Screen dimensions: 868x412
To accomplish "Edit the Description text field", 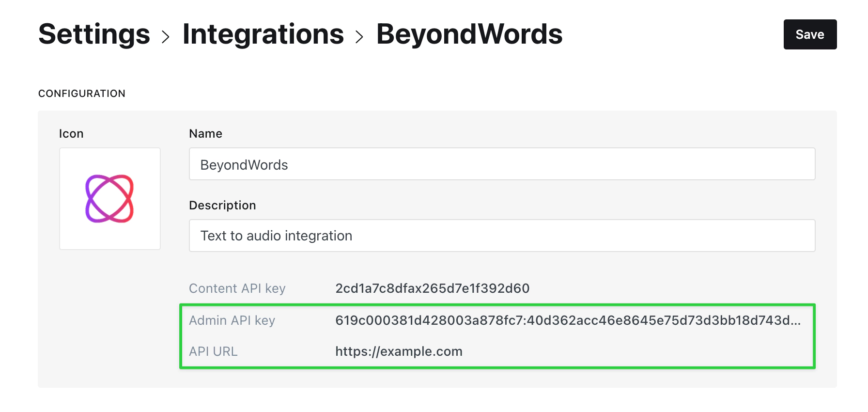I will [502, 236].
